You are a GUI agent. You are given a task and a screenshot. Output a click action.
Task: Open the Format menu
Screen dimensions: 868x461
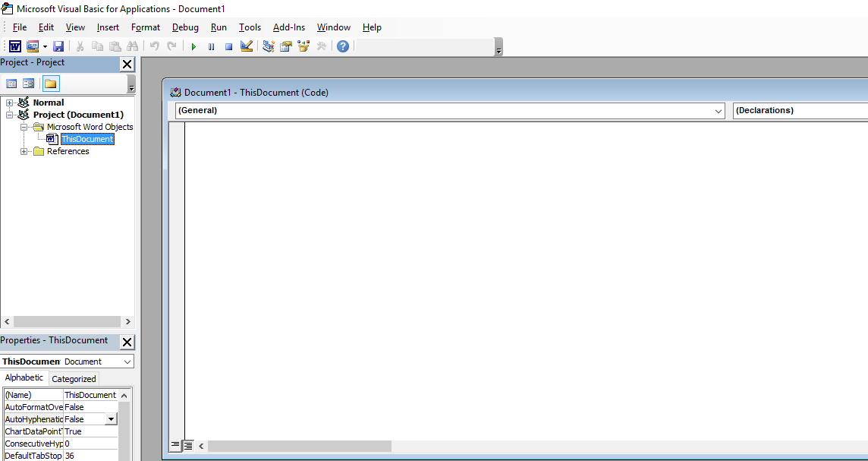click(146, 27)
